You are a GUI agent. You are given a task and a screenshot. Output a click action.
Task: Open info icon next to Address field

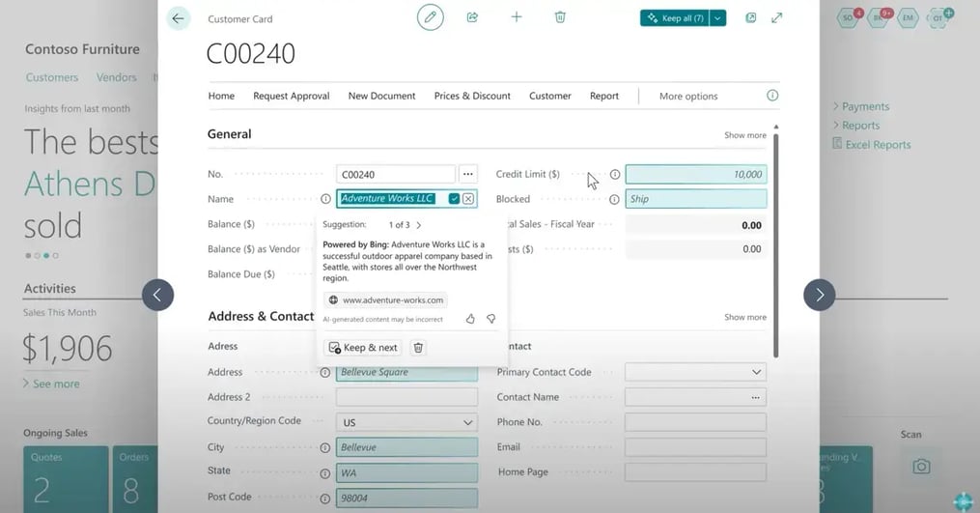click(325, 373)
